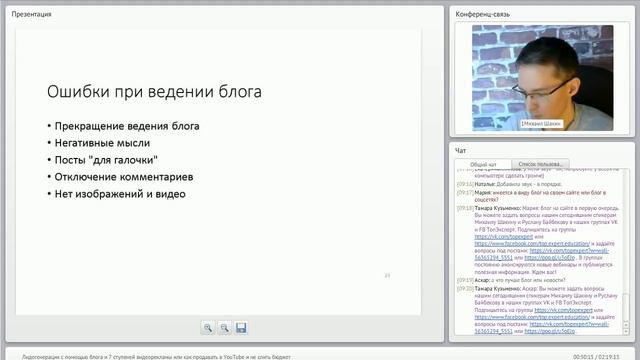
Task: Switch to the Общий чат tab
Action: [x=483, y=164]
